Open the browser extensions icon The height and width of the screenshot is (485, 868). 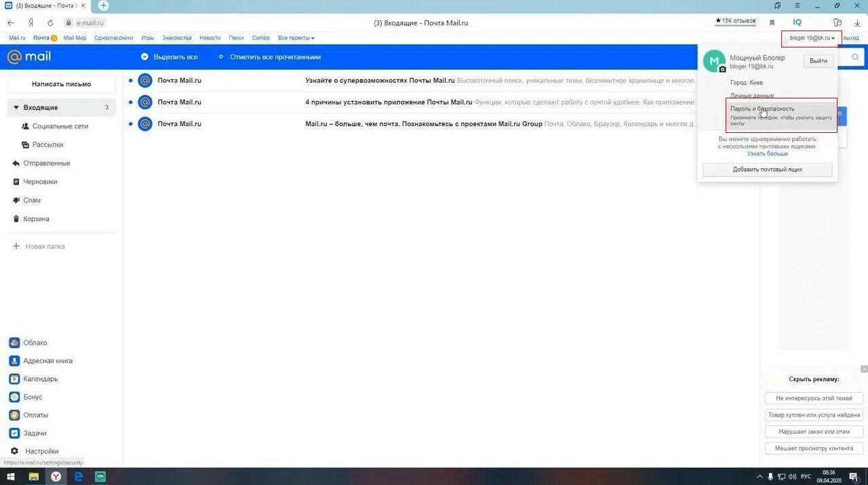pyautogui.click(x=837, y=22)
